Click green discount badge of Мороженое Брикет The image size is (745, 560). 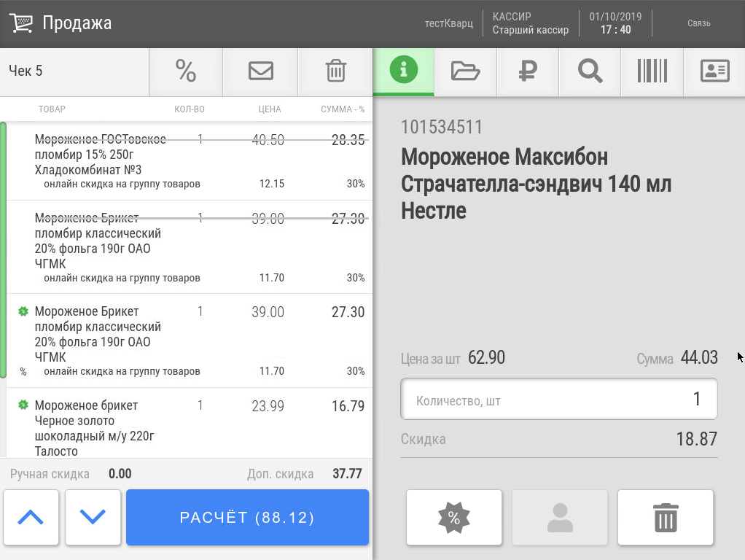click(x=23, y=311)
